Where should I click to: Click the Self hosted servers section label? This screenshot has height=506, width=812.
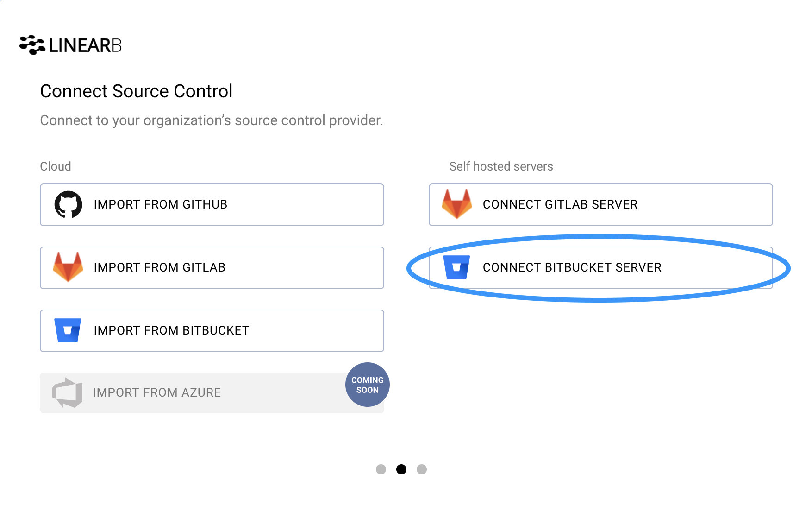[x=501, y=166]
